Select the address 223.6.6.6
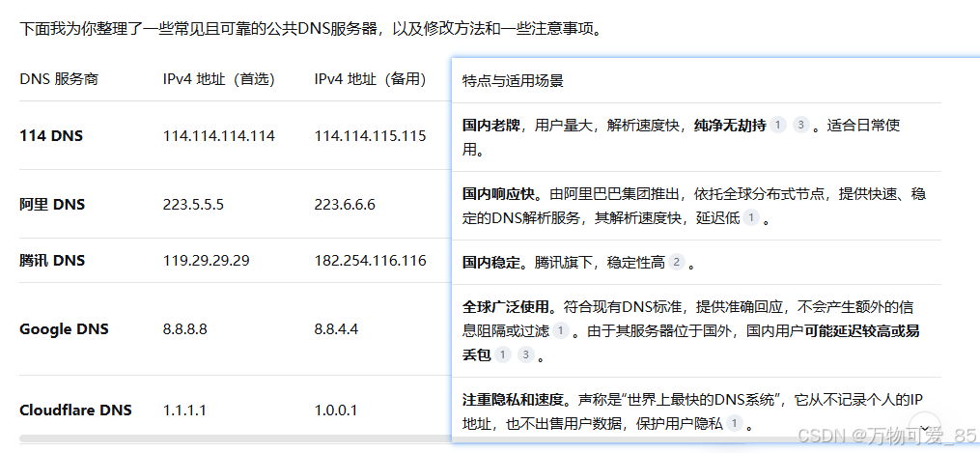The width and height of the screenshot is (980, 453). tap(345, 205)
